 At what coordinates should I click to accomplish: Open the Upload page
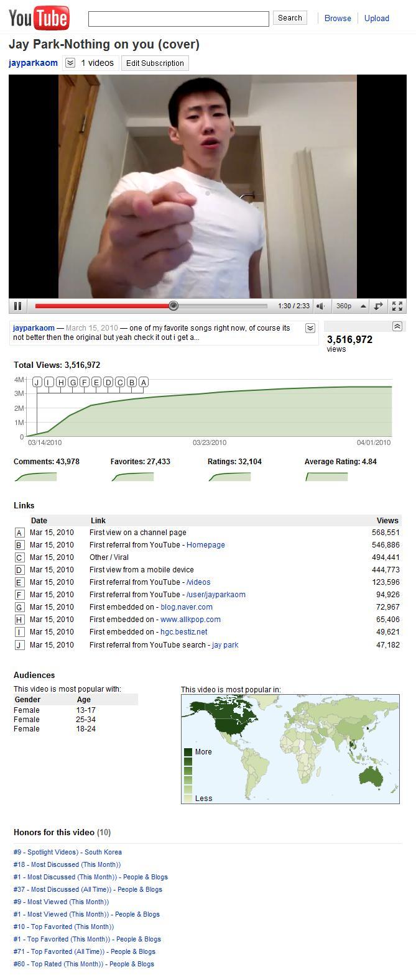point(377,19)
